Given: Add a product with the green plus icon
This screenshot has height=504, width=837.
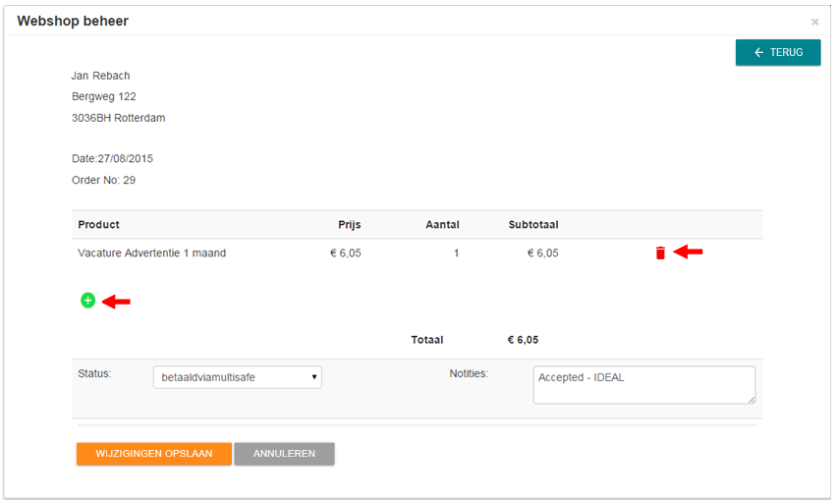Looking at the screenshot, I should pos(87,301).
